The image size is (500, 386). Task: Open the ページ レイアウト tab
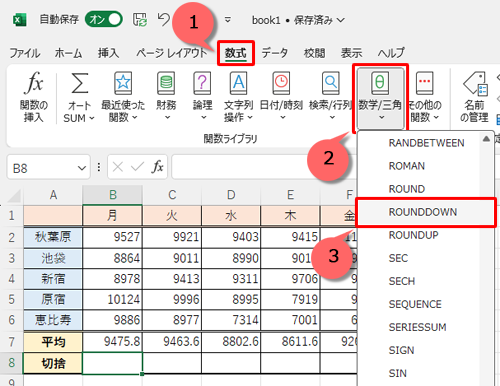point(172,53)
